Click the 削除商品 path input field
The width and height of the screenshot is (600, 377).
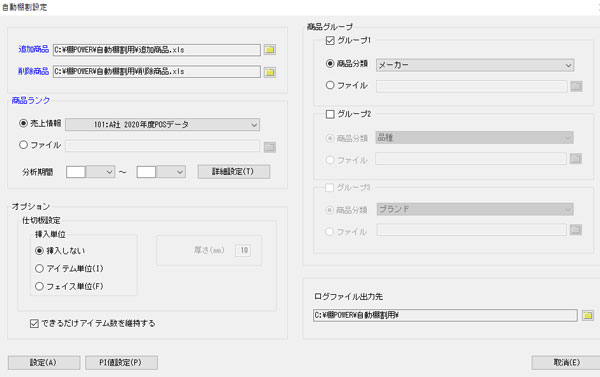(157, 72)
